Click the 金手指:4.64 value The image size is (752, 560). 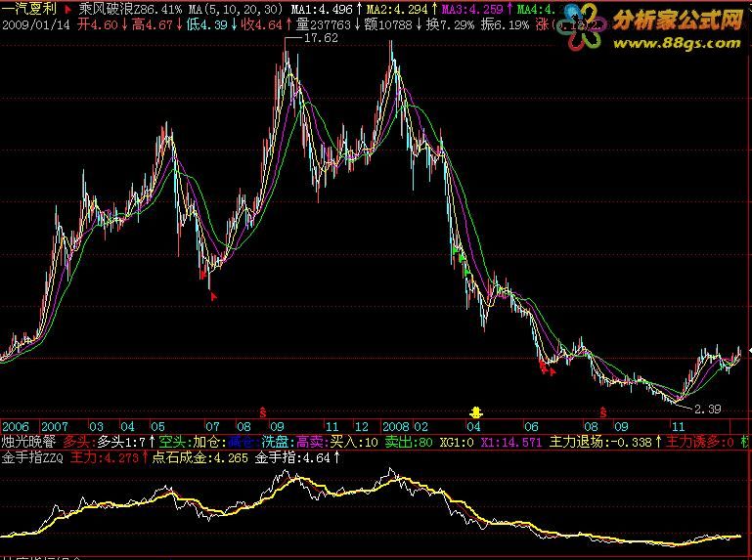(x=292, y=457)
